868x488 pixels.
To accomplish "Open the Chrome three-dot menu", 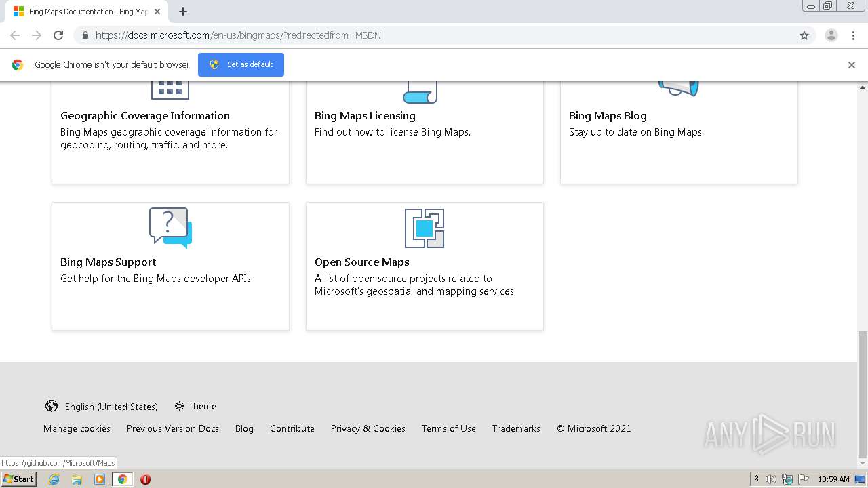I will [854, 35].
